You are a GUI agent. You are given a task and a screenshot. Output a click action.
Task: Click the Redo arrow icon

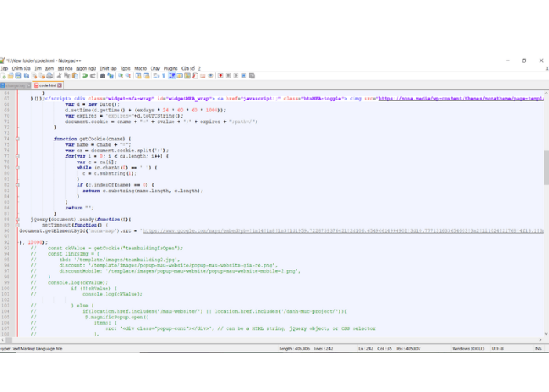point(93,75)
